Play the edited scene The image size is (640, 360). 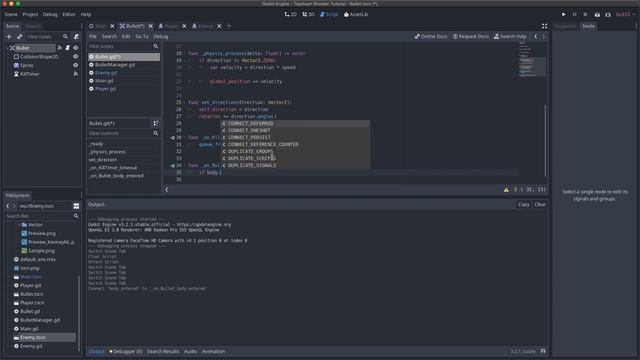tap(597, 14)
